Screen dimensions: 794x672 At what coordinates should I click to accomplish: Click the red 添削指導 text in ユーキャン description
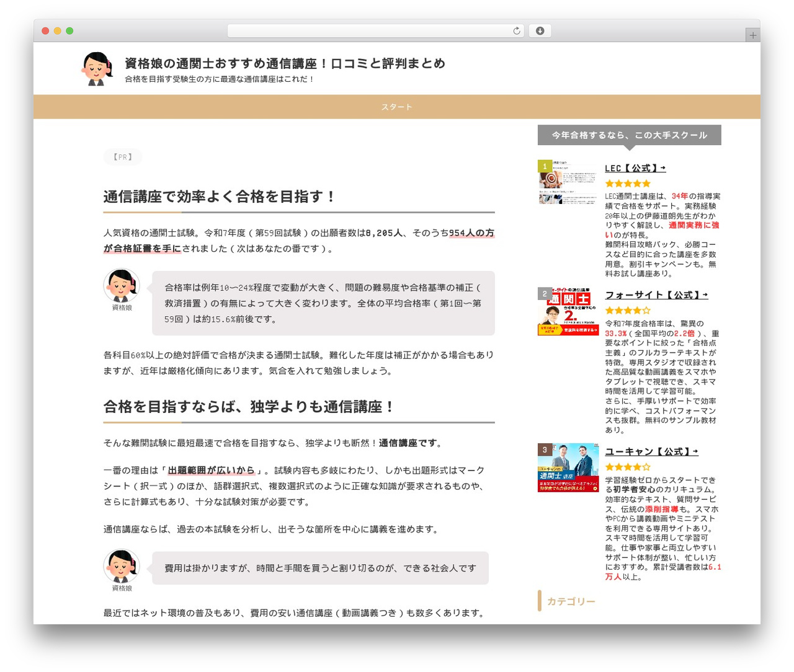(x=661, y=509)
